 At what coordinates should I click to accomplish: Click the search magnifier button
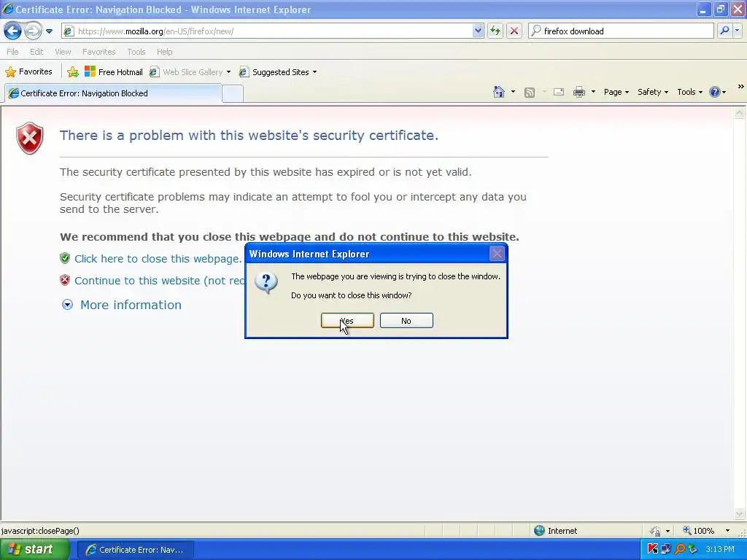724,31
